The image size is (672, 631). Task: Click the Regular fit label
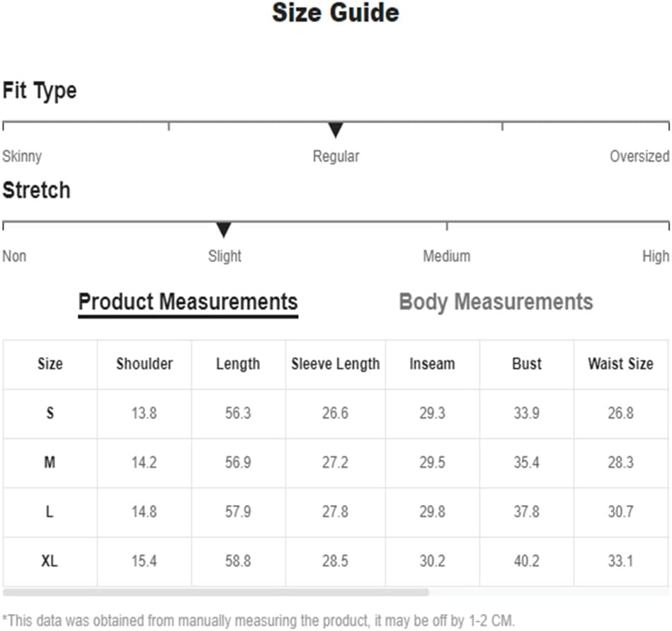[x=336, y=157]
